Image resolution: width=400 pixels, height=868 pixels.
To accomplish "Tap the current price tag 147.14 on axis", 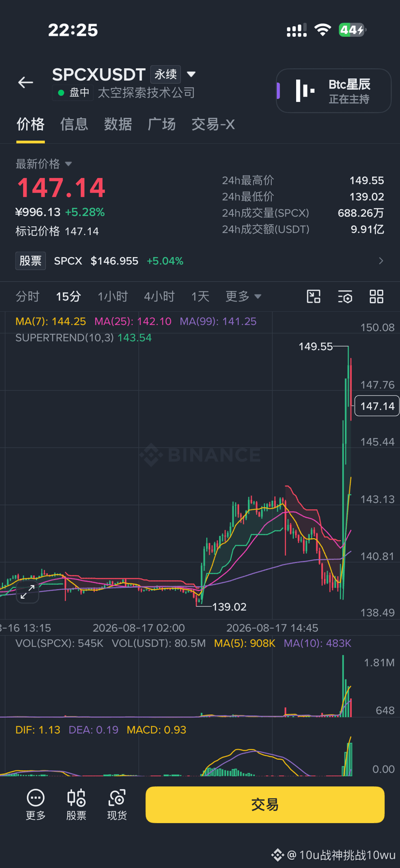I will tap(377, 406).
